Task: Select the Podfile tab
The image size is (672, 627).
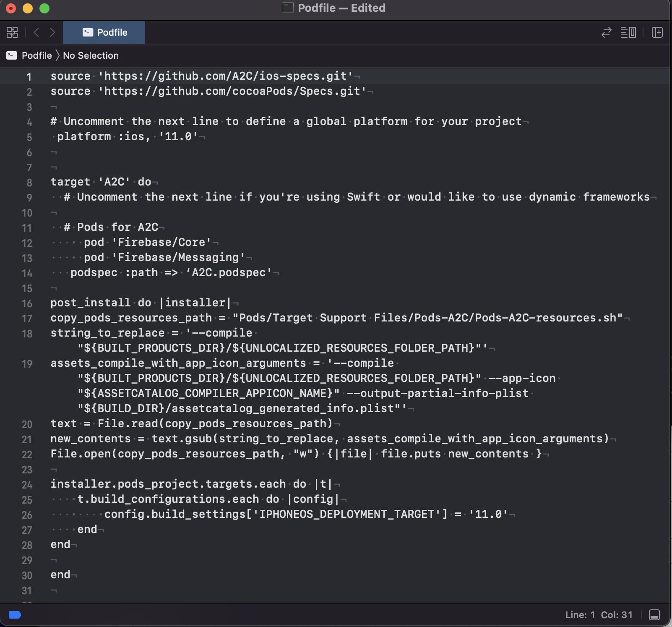Action: (x=104, y=32)
